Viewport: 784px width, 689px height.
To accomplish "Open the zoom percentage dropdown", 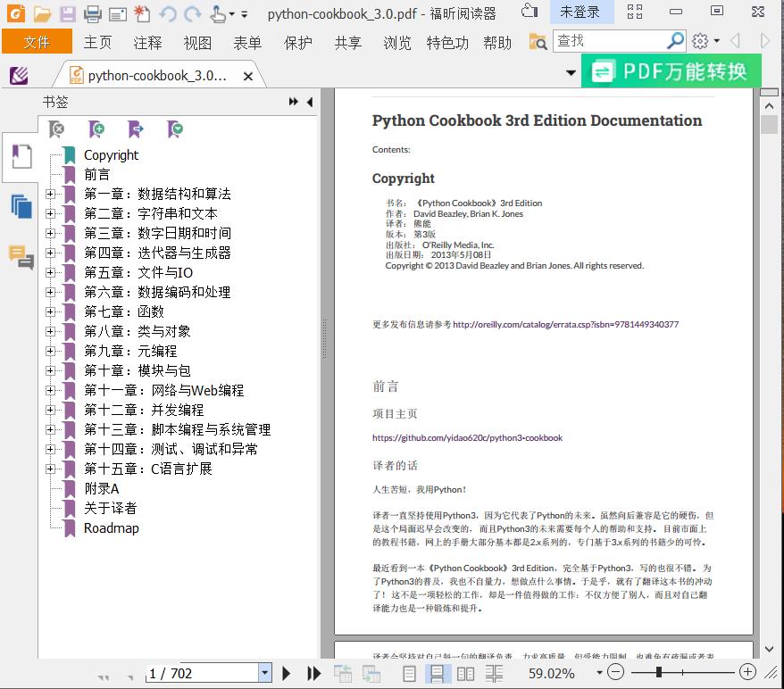I will [x=599, y=673].
